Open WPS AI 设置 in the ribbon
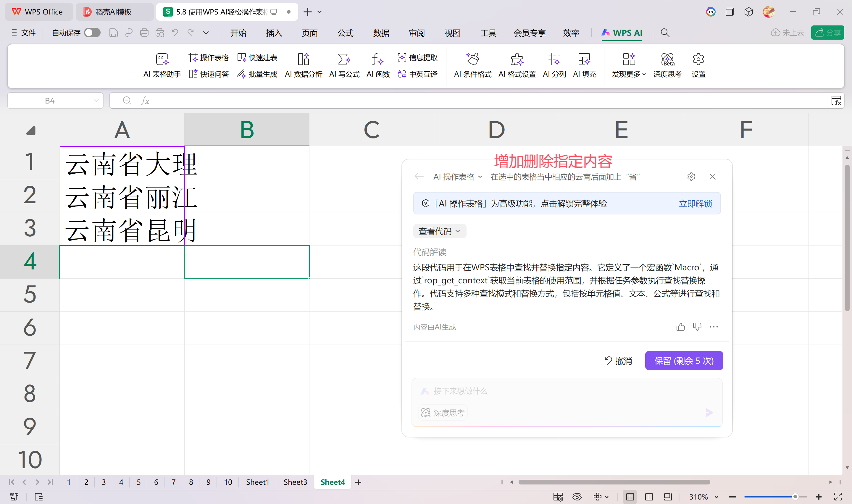 pyautogui.click(x=698, y=66)
